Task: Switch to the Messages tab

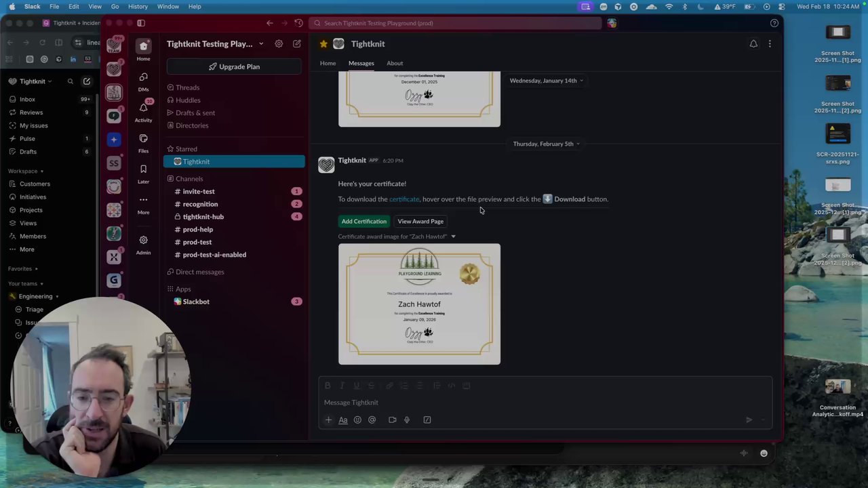Action: click(x=361, y=63)
